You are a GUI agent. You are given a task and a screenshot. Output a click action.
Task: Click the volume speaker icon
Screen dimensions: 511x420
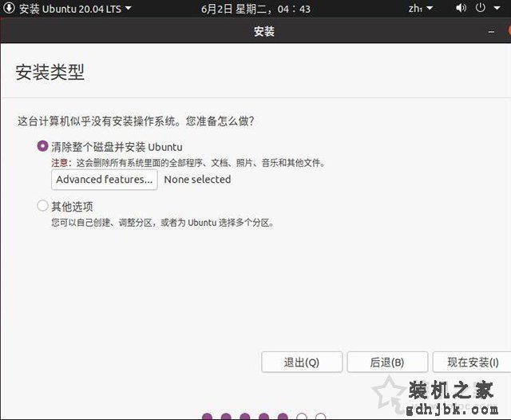461,8
